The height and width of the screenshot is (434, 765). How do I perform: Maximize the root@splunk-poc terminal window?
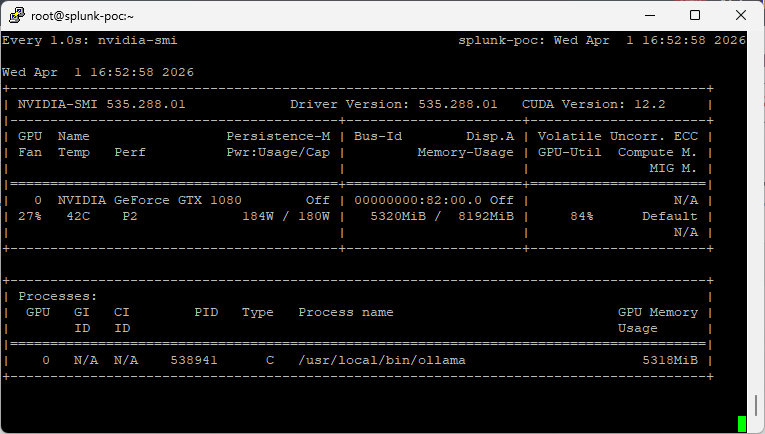[x=695, y=16]
